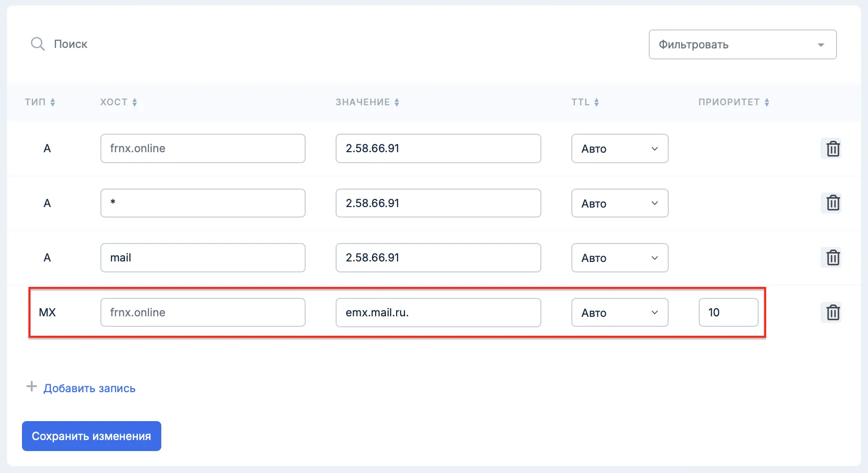
Task: Open TTL dropdown for mail record
Action: point(619,258)
